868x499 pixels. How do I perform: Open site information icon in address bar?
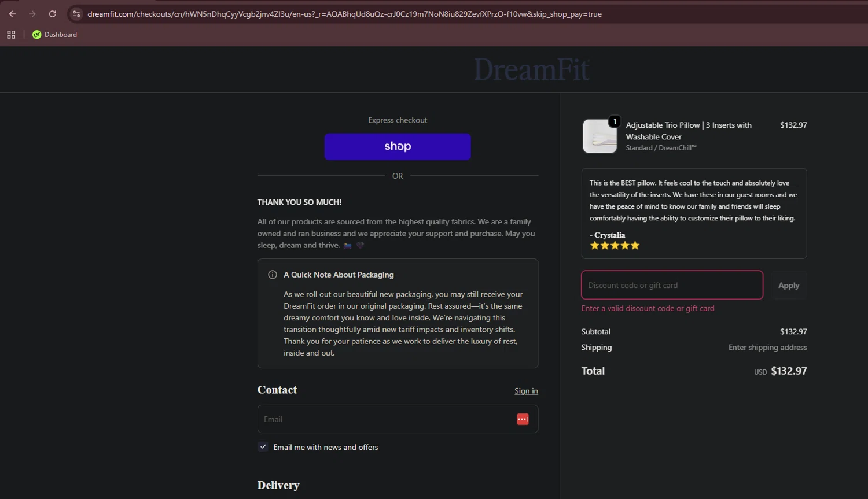click(76, 14)
